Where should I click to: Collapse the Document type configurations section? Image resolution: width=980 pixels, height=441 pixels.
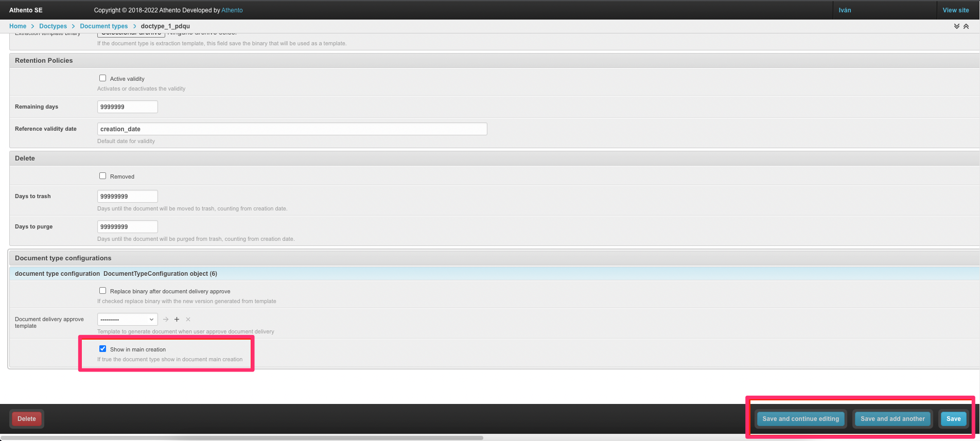point(63,258)
